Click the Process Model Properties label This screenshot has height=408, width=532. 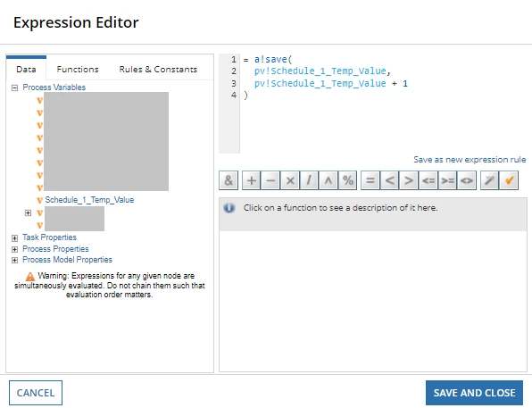click(67, 260)
